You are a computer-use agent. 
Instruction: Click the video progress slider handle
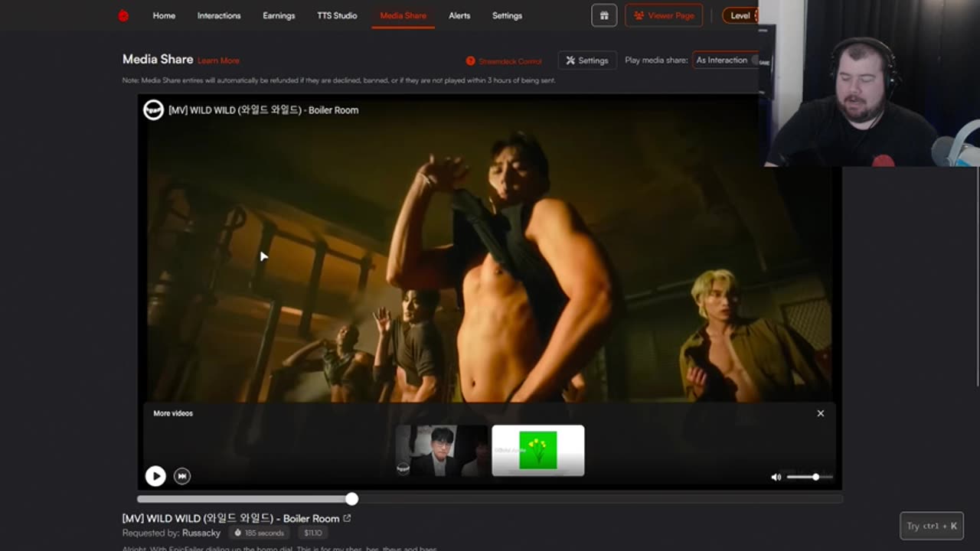[x=351, y=499]
